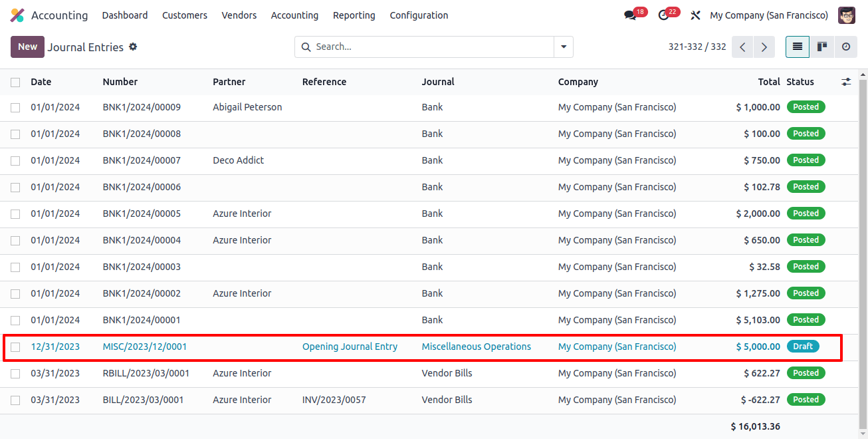
Task: Expand the search filter options dropdown
Action: [x=564, y=47]
